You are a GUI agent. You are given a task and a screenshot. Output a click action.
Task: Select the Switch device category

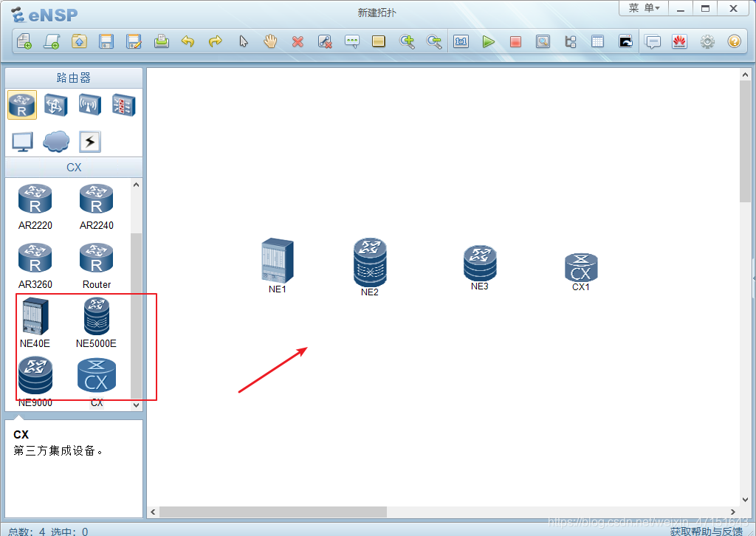pos(56,105)
